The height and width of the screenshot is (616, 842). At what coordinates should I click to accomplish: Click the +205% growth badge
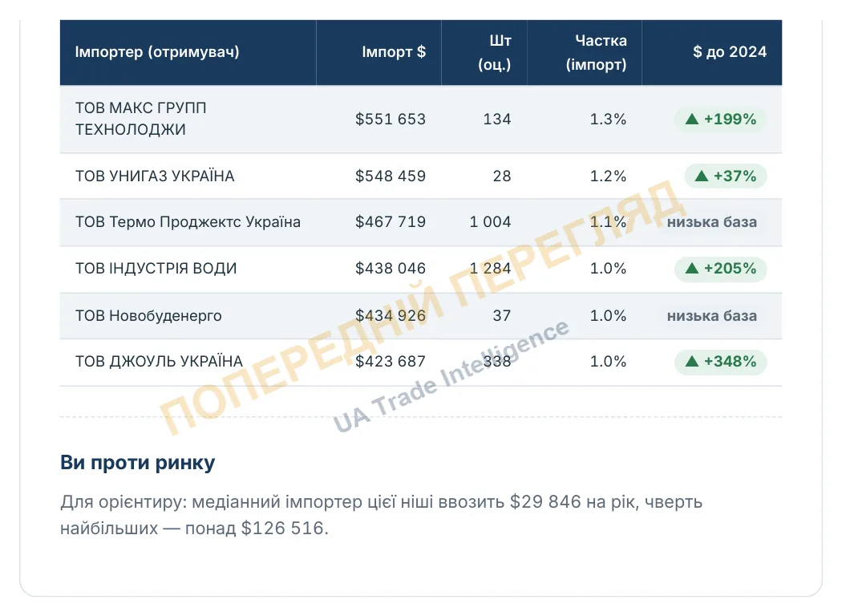(720, 269)
